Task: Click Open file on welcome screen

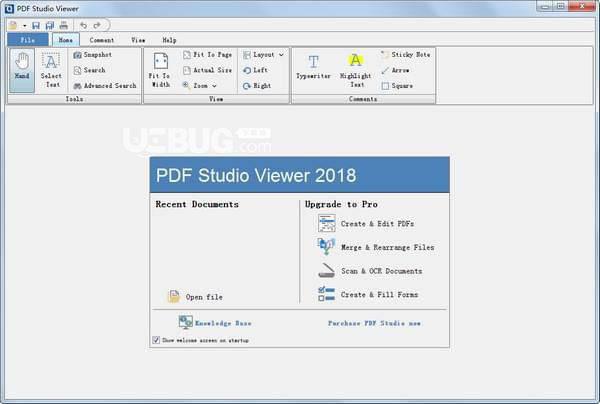Action: pos(195,296)
